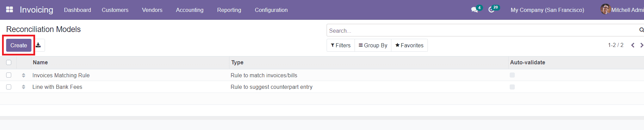Click drag handle of Line with Bank Fees row
Image resolution: width=644 pixels, height=130 pixels.
tap(24, 87)
